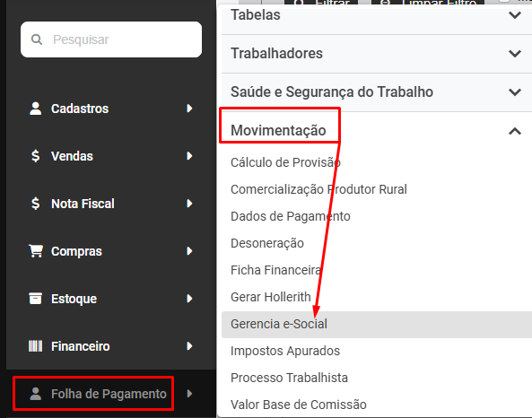Open the Estoque submenu arrow

click(x=189, y=299)
